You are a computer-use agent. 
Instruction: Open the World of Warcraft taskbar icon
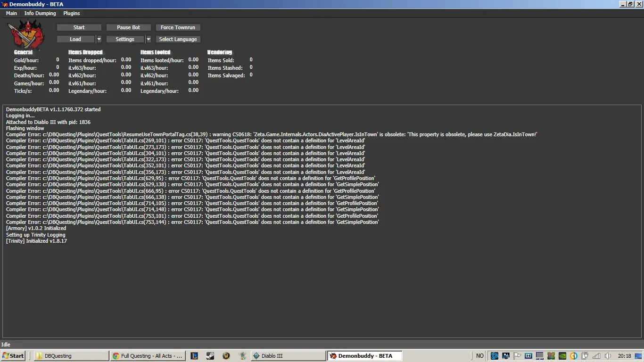(226, 356)
